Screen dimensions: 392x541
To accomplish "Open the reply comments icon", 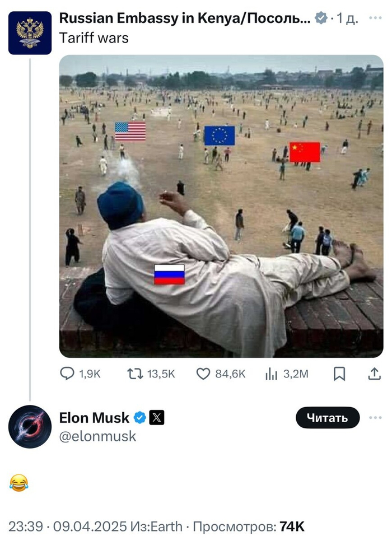I will point(67,374).
